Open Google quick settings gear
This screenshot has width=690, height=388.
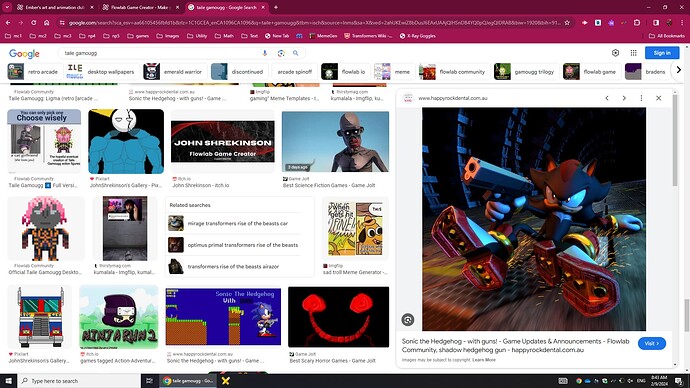pyautogui.click(x=615, y=53)
